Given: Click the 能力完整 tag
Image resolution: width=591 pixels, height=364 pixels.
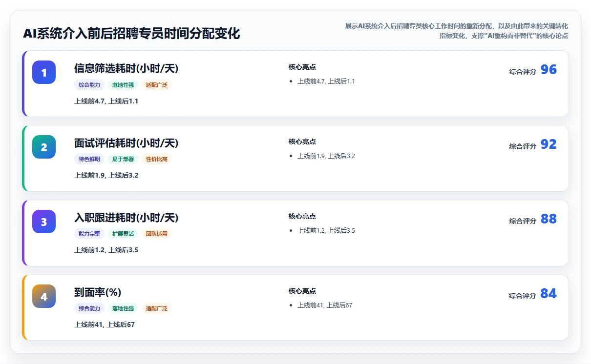Looking at the screenshot, I should point(89,234).
